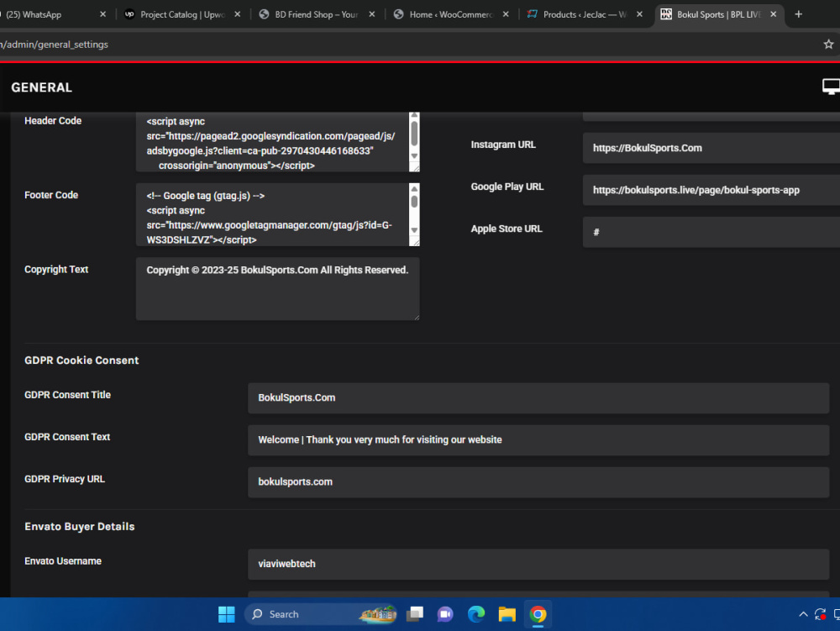Click Google Chrome icon in taskbar
The width and height of the screenshot is (840, 631).
[538, 614]
